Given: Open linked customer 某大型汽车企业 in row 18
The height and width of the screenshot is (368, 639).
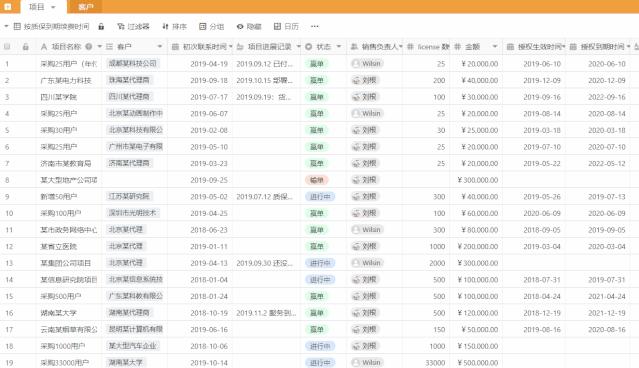Looking at the screenshot, I should pyautogui.click(x=132, y=346).
